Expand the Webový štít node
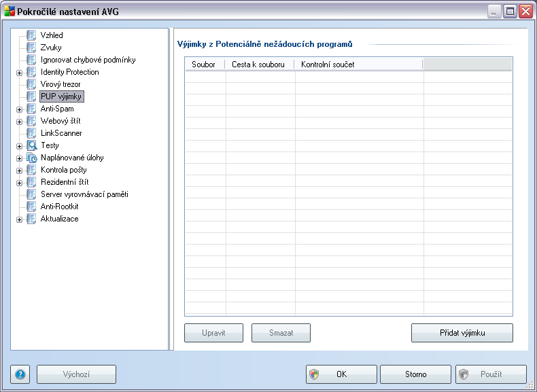The image size is (537, 392). point(19,122)
